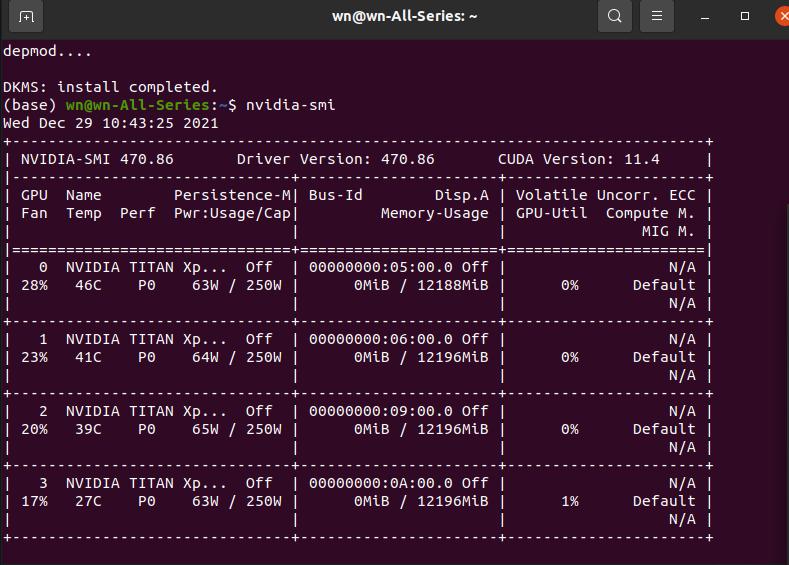Click the 27C temperature value
Viewport: 789px width, 565px height.
click(x=88, y=501)
